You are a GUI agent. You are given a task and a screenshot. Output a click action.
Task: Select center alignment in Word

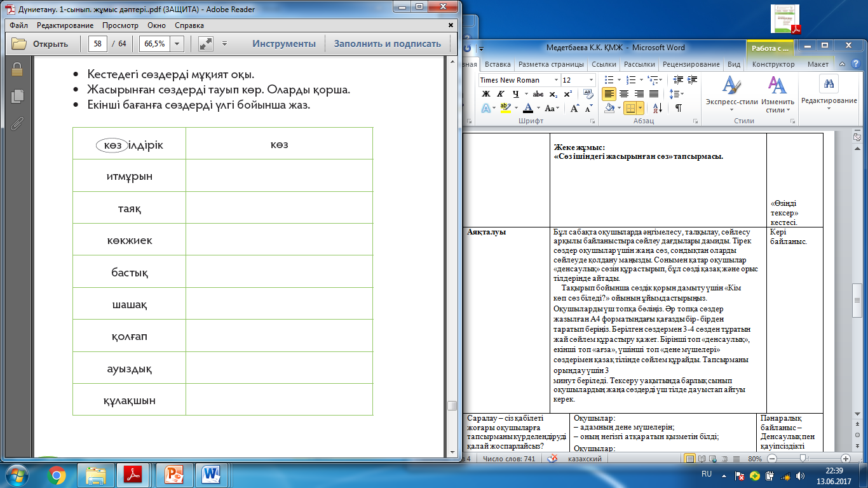[x=623, y=94]
